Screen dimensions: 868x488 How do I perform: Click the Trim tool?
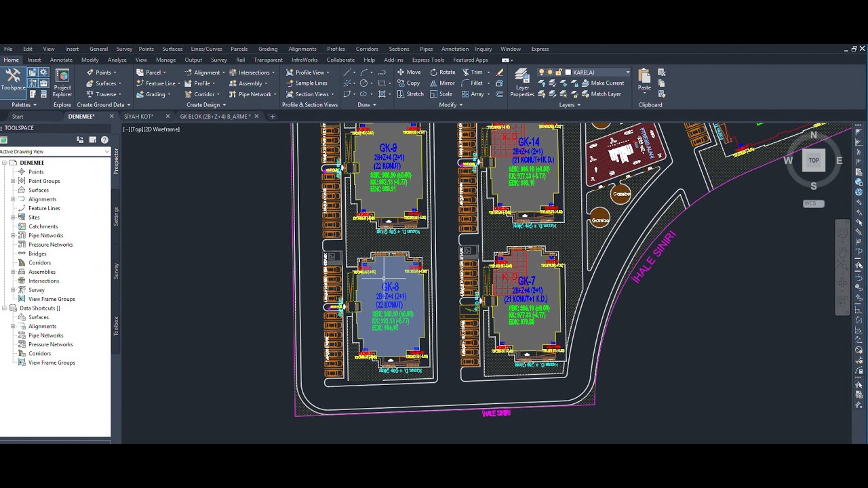(473, 73)
